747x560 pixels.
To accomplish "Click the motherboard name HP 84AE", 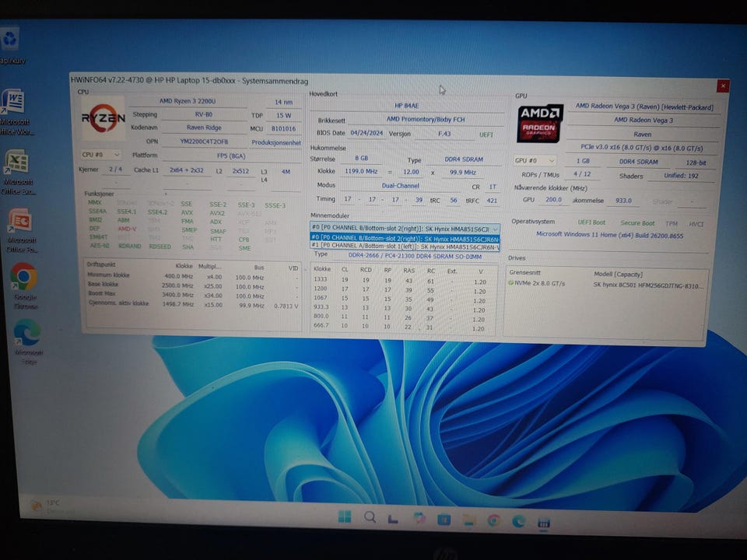I will 406,106.
